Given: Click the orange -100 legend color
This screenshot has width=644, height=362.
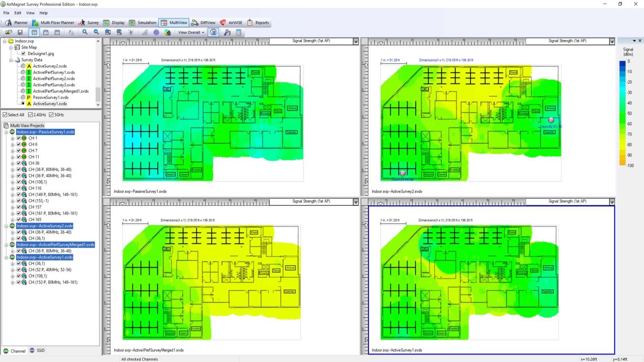Looking at the screenshot, I should (x=622, y=163).
